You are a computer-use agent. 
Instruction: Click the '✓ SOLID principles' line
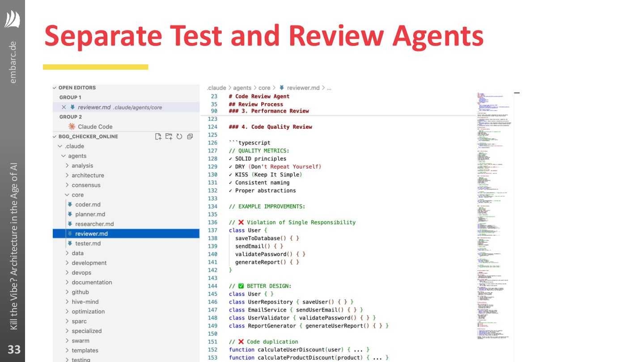pyautogui.click(x=257, y=159)
